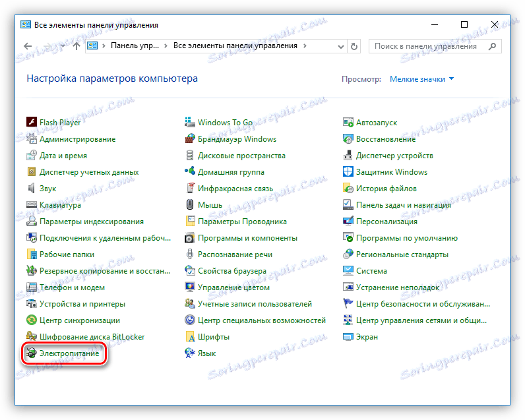Click the Распознавание речи microphone icon
This screenshot has height=420, width=525.
pos(190,254)
